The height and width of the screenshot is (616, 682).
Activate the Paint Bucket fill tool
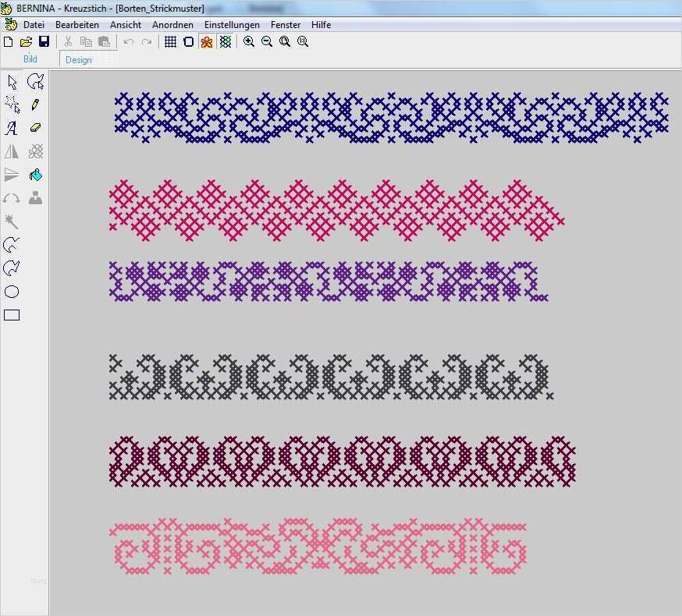[x=35, y=175]
